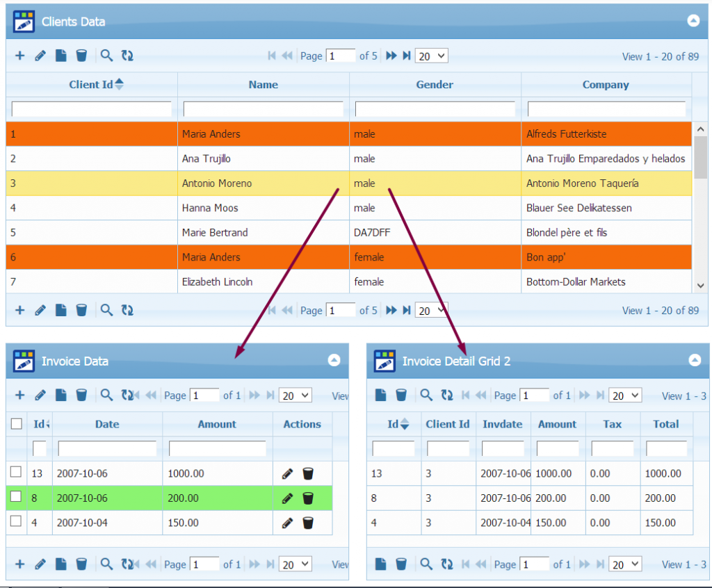Collapse the Clients Data panel

(x=693, y=21)
